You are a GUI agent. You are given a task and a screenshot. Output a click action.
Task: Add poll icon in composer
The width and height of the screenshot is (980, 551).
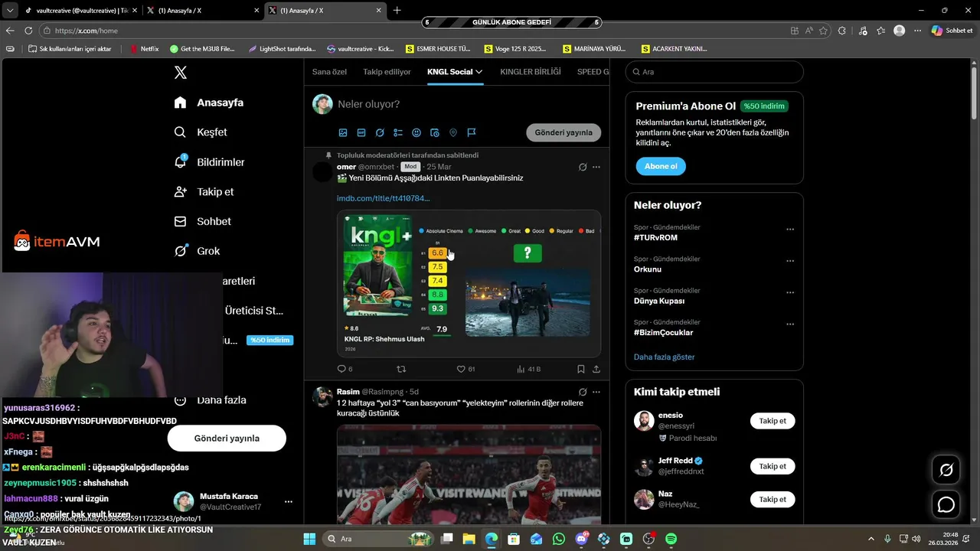pos(398,132)
